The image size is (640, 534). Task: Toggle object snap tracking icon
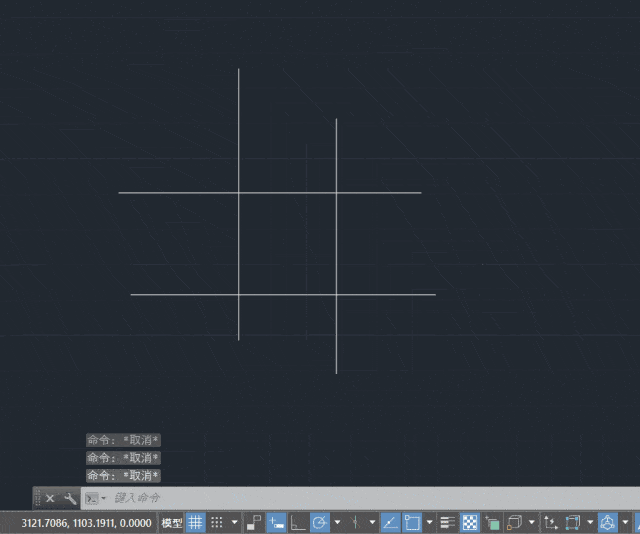pos(391,522)
